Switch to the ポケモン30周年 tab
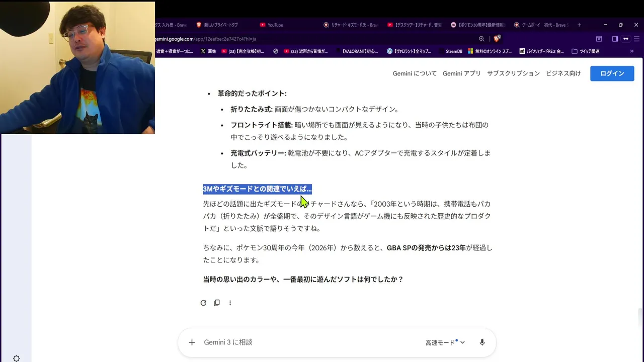 [x=478, y=25]
